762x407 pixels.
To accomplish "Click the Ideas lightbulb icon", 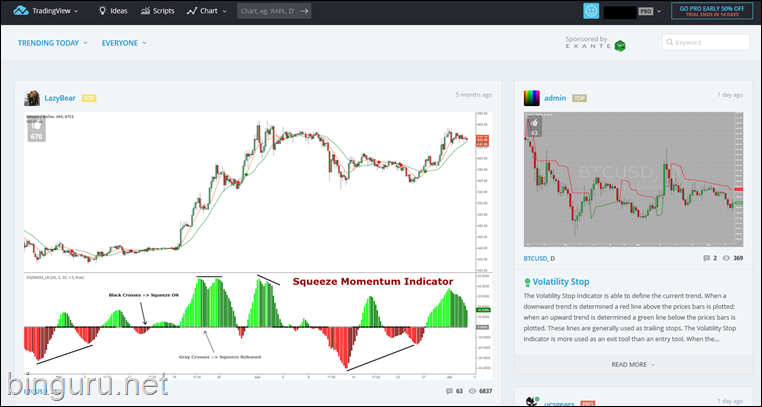I will [x=102, y=11].
